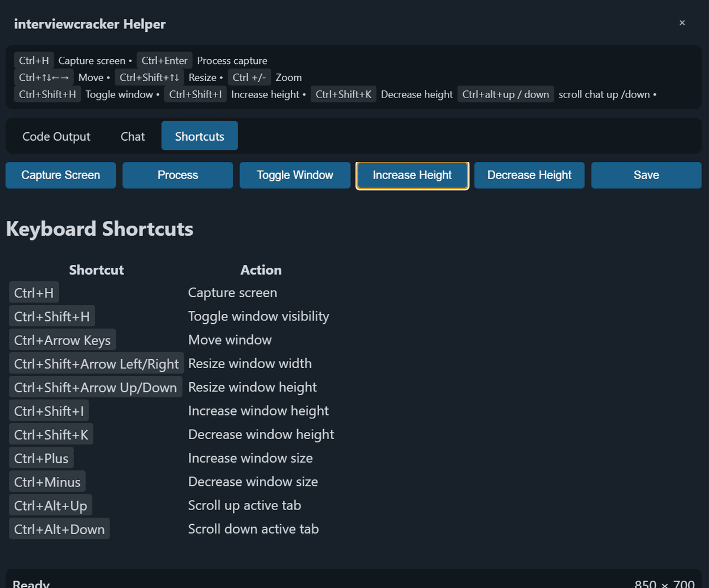Screen dimensions: 709x588
Task: Click the Ctrl+H cell in the shortcuts table
Action: click(34, 293)
